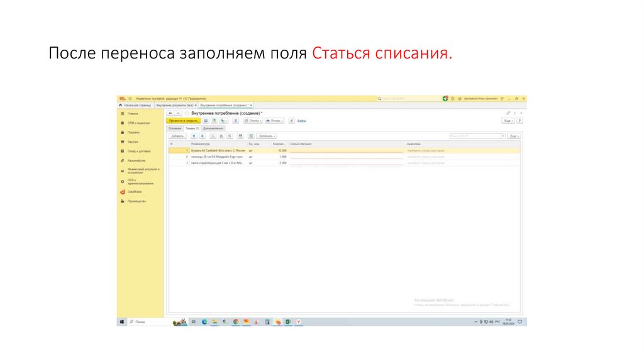The image size is (644, 361).
Task: Open the table 'Ещё' dropdown
Action: click(x=514, y=136)
